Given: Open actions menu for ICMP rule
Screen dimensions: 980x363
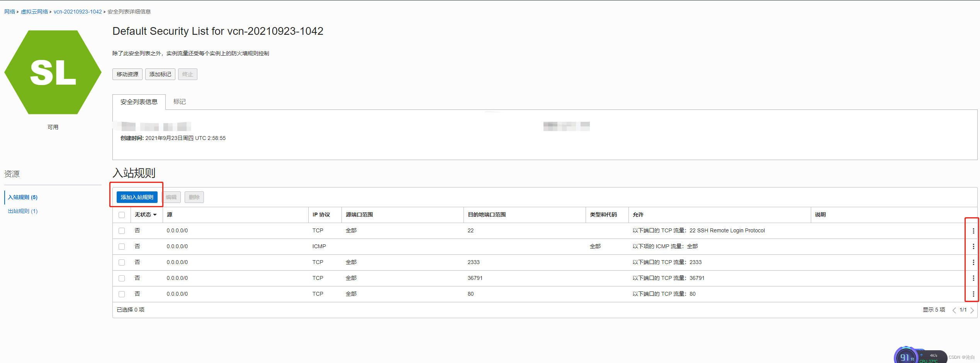Looking at the screenshot, I should [x=973, y=247].
